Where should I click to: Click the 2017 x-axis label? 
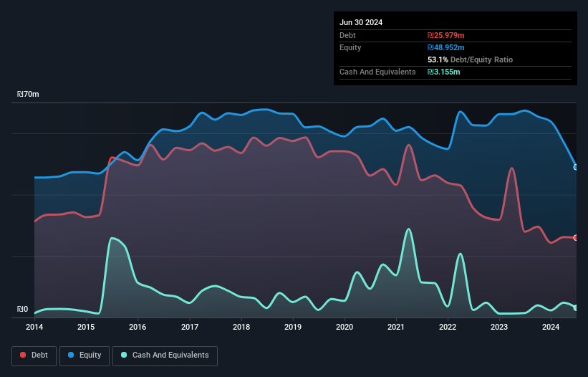(x=190, y=327)
